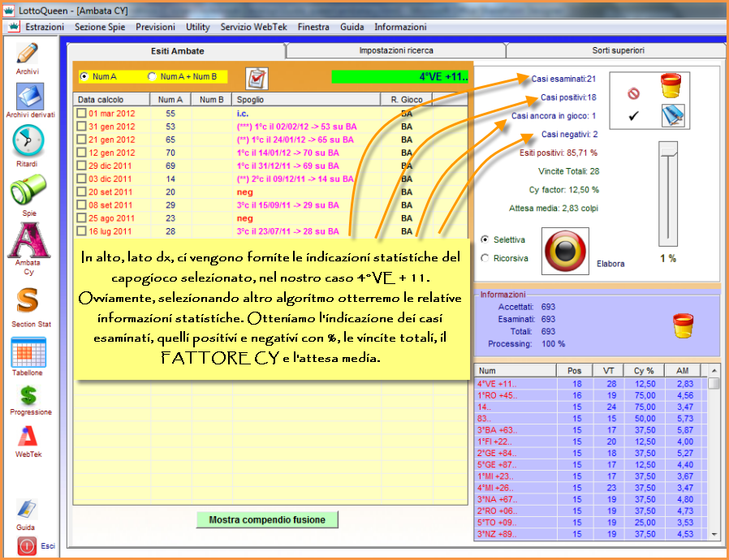Select the Selettiva radio option

485,239
